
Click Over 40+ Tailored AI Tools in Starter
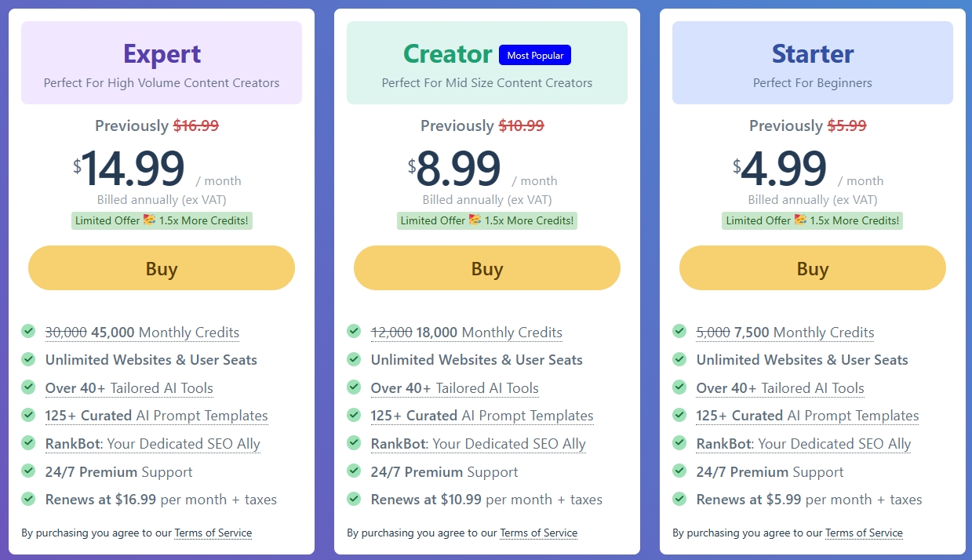pyautogui.click(x=781, y=388)
